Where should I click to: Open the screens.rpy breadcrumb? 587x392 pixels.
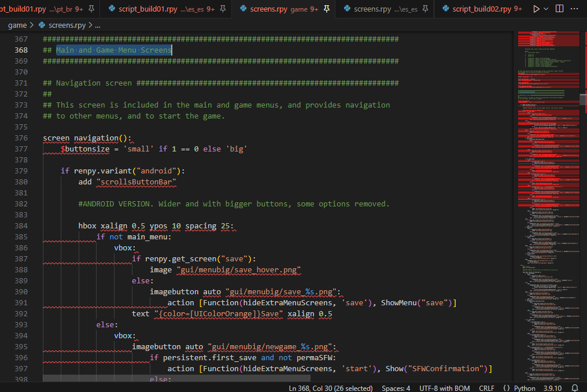(x=67, y=25)
